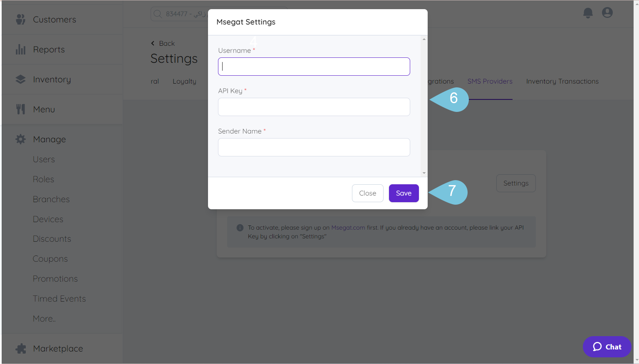Open the notification bell
The image size is (639, 364).
(588, 13)
